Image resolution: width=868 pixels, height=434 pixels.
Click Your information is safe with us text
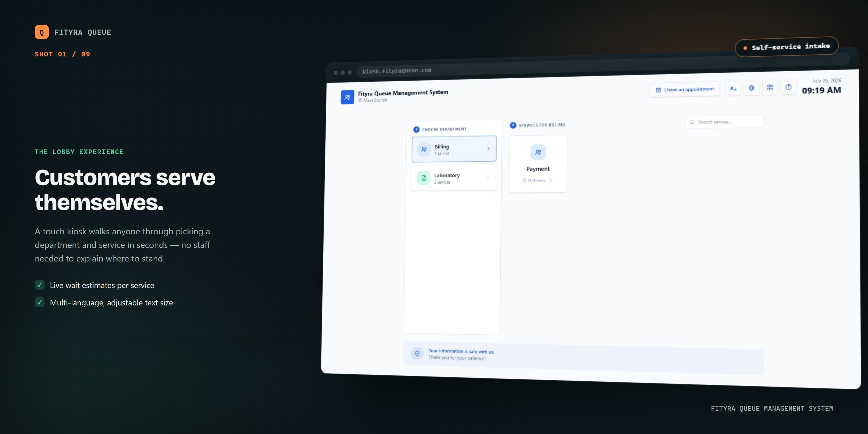(x=461, y=351)
